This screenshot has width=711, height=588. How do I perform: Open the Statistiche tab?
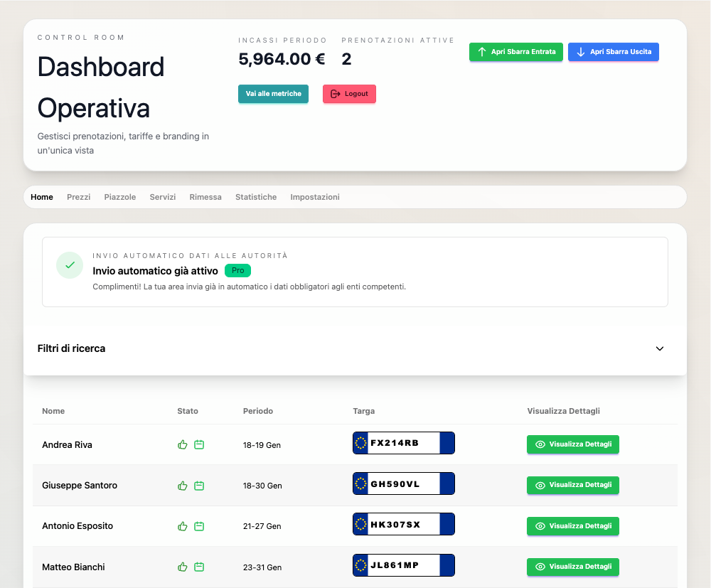pyautogui.click(x=256, y=197)
